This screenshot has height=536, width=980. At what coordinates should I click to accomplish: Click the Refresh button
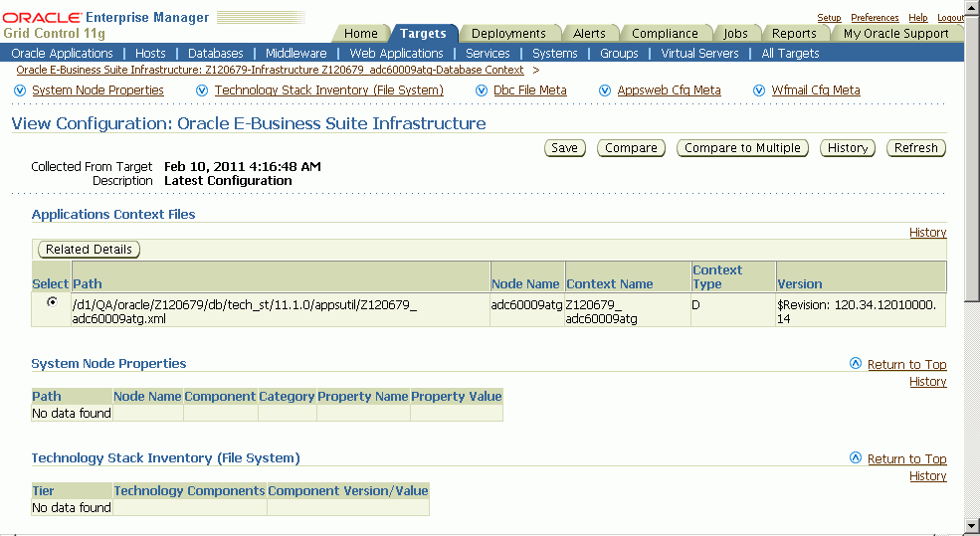click(x=916, y=148)
